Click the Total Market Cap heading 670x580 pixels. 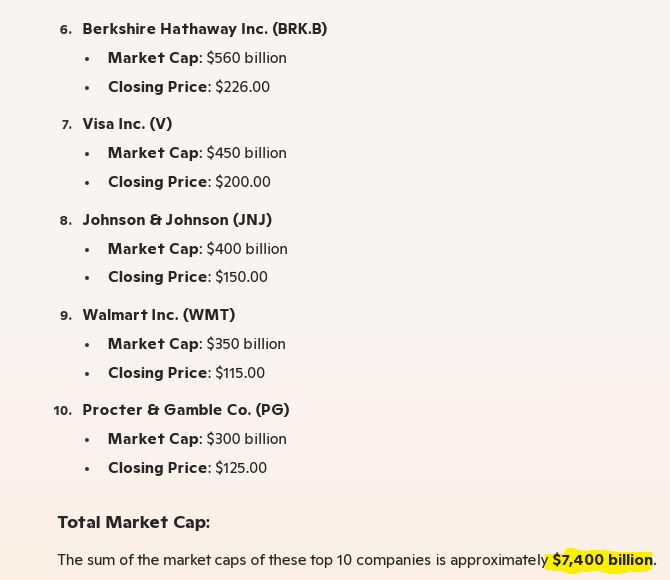coord(133,522)
